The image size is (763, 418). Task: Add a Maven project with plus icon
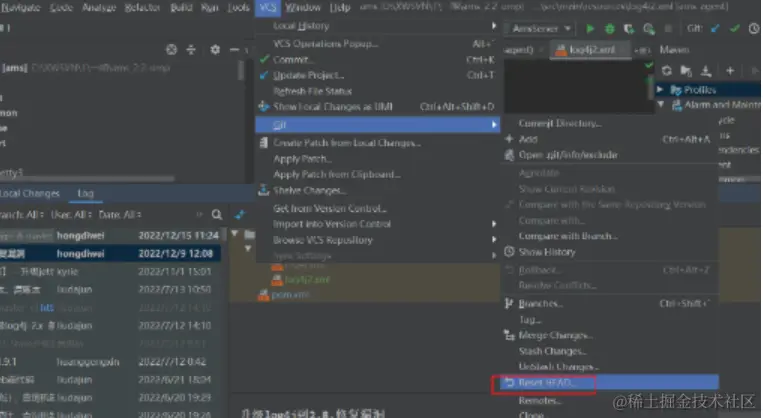pyautogui.click(x=730, y=71)
